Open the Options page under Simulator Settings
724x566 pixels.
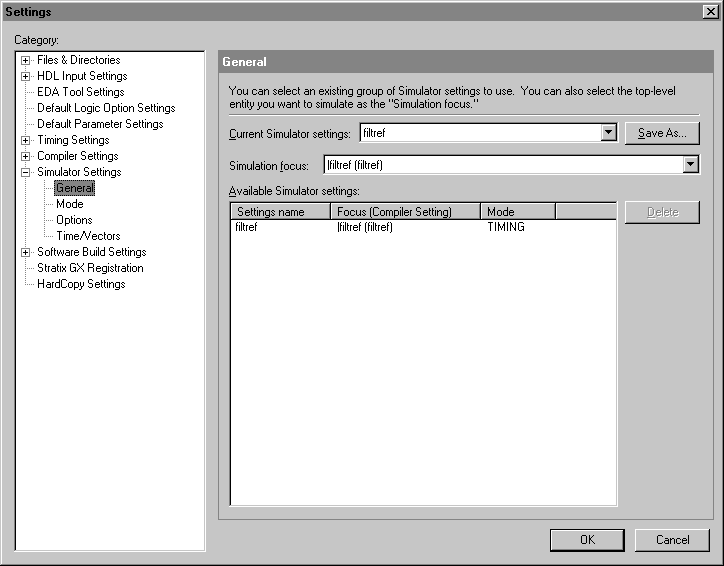[74, 220]
